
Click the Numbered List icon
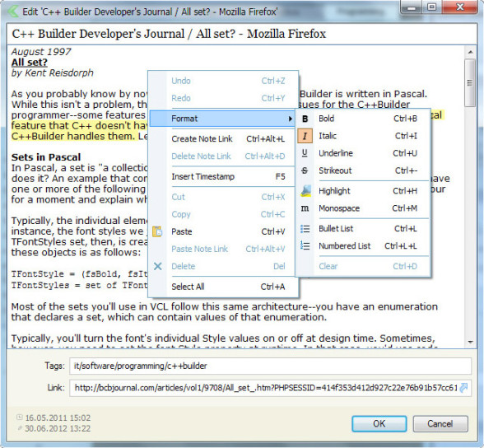[x=305, y=245]
